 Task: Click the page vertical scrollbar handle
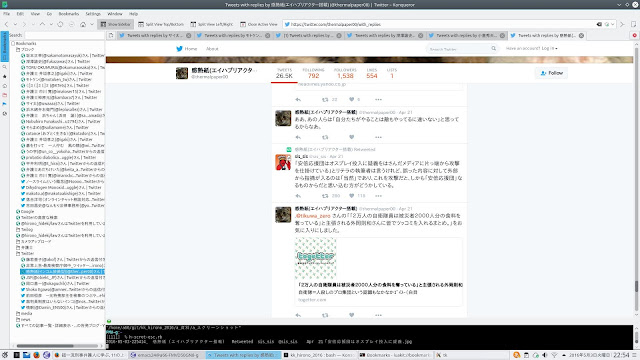tap(636, 286)
